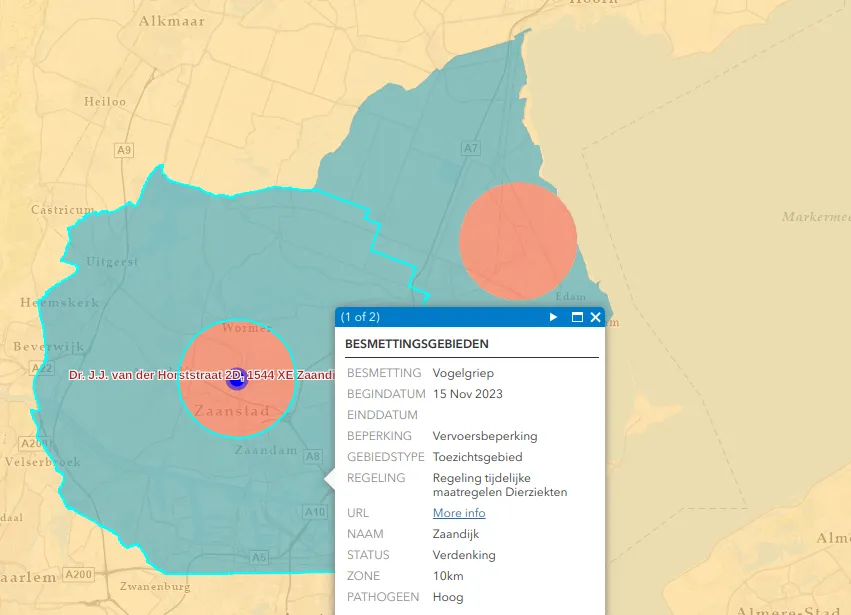This screenshot has height=615, width=851.
Task: Click the (1 of 2) feature counter
Action: (x=360, y=317)
